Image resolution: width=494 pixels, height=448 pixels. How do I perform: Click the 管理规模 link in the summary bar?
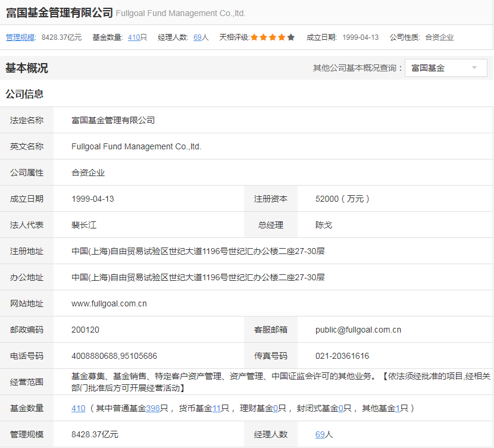click(21, 37)
